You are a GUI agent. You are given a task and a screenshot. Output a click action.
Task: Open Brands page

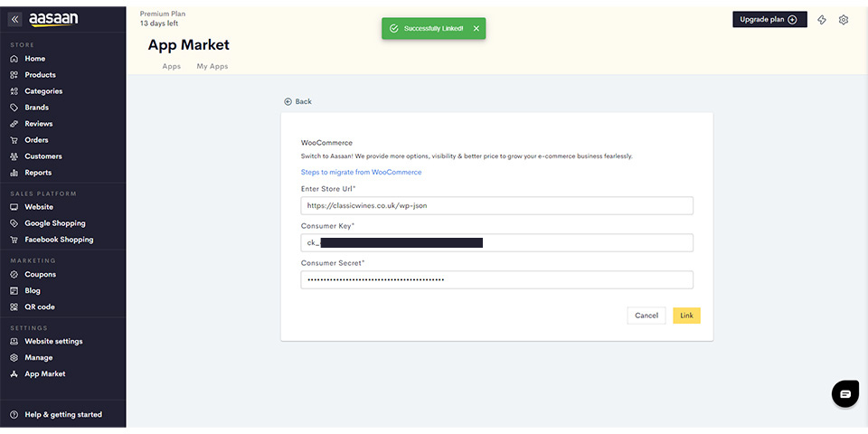click(36, 108)
